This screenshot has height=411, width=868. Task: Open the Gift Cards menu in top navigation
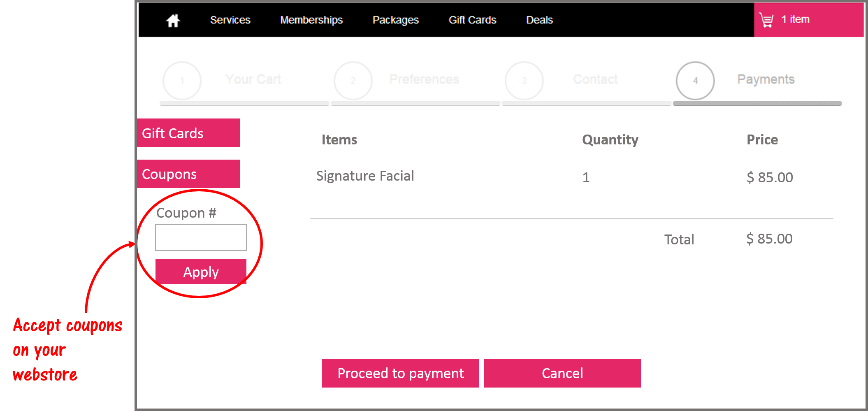point(472,20)
